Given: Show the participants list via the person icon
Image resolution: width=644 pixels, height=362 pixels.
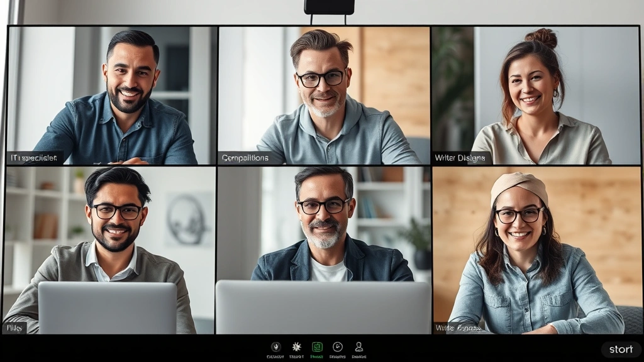Looking at the screenshot, I should click(358, 346).
